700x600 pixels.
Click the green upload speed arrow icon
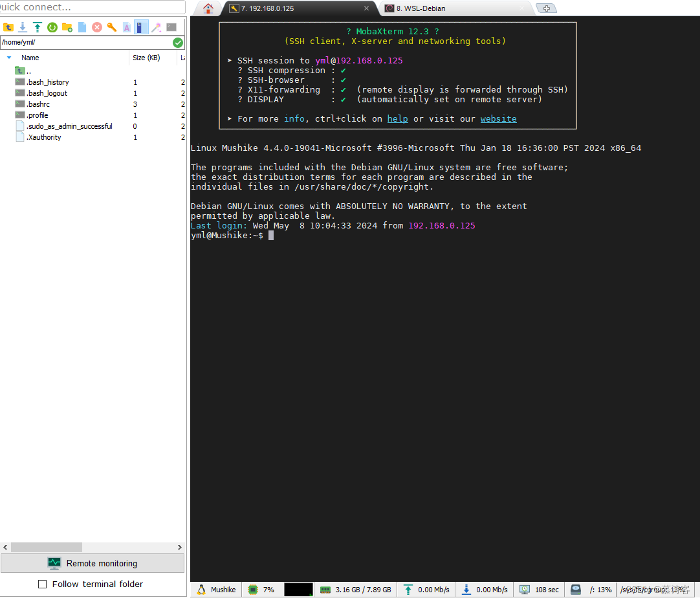[408, 590]
